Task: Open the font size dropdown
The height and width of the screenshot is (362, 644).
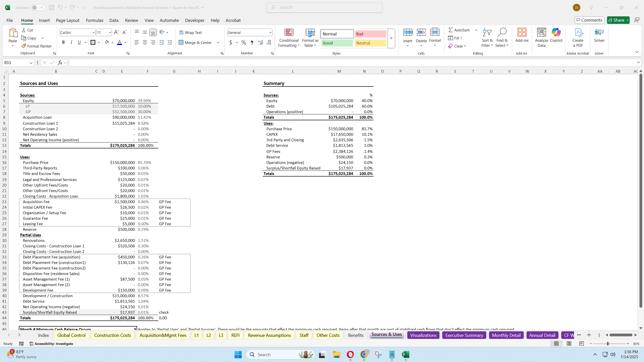Action: pos(110,32)
